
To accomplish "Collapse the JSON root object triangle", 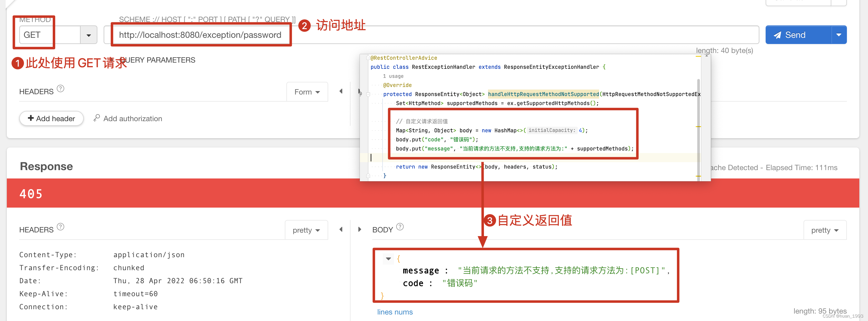I will (388, 259).
